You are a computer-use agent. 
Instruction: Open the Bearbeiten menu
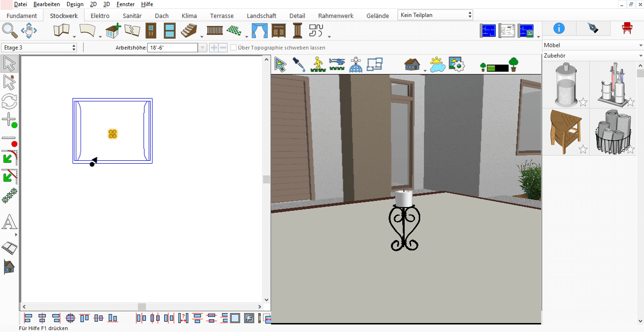47,4
